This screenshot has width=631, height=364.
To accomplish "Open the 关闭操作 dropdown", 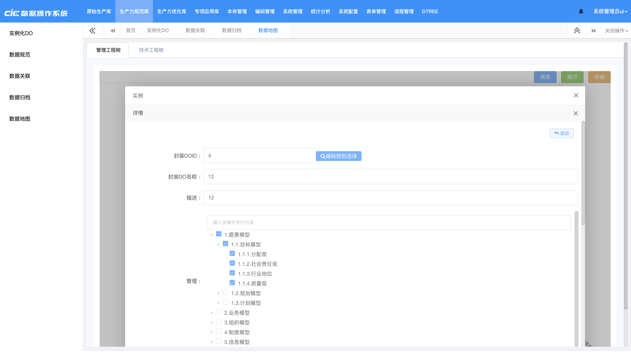I will (x=616, y=31).
